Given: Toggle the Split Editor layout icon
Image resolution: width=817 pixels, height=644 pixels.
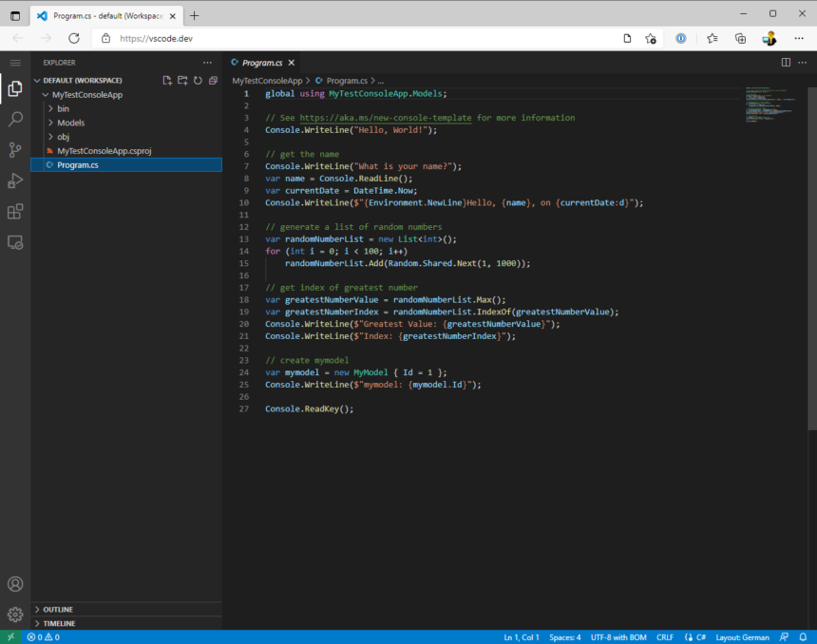Looking at the screenshot, I should [x=785, y=60].
